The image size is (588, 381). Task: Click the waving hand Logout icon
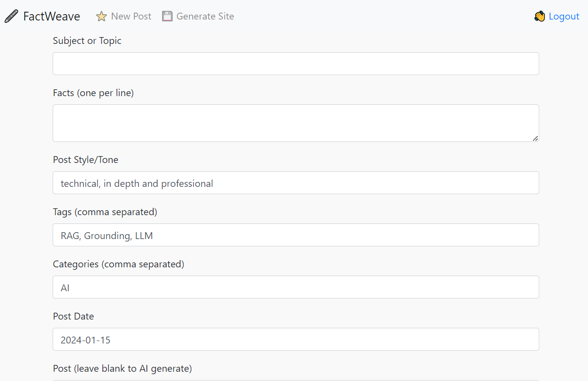click(x=539, y=17)
